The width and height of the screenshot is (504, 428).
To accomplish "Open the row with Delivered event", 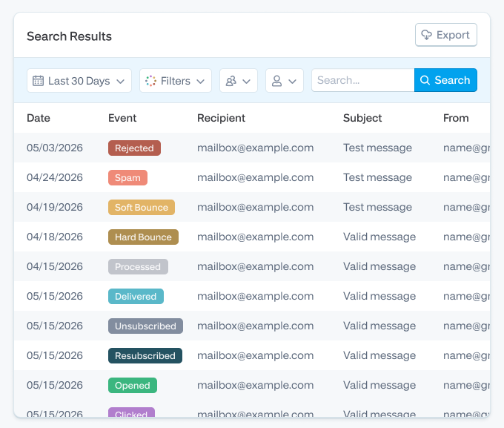I will pyautogui.click(x=252, y=296).
